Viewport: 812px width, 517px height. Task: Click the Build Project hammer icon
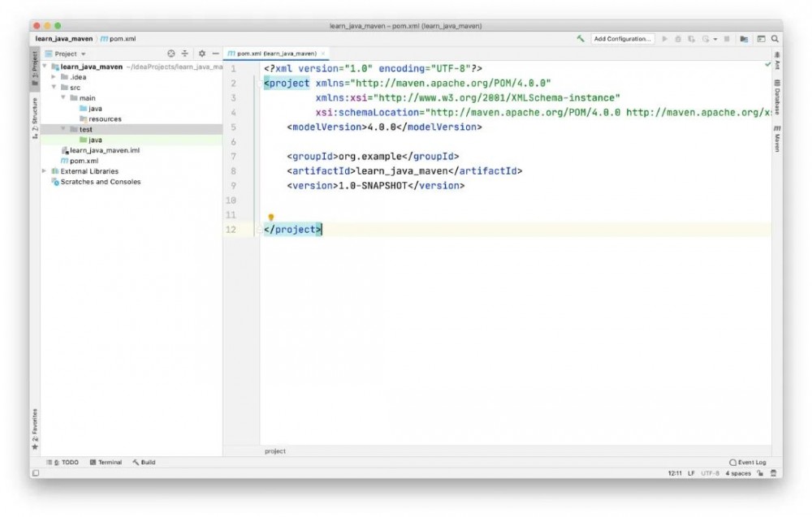pos(581,39)
